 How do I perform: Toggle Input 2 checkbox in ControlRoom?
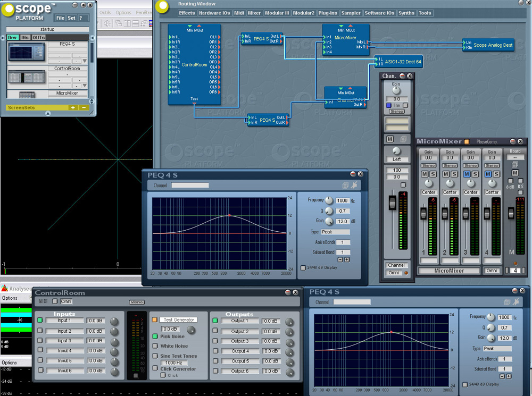pyautogui.click(x=40, y=331)
